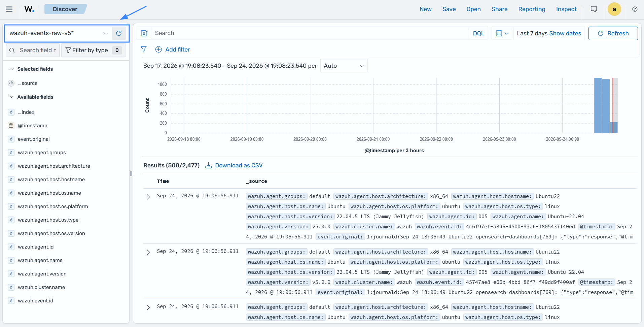Focus the Search field names input

point(33,50)
